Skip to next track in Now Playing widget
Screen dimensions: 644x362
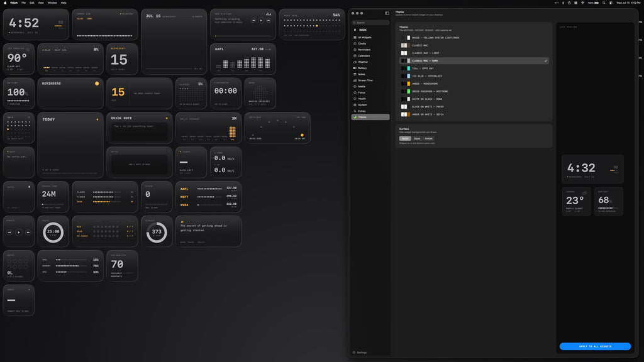point(268,20)
